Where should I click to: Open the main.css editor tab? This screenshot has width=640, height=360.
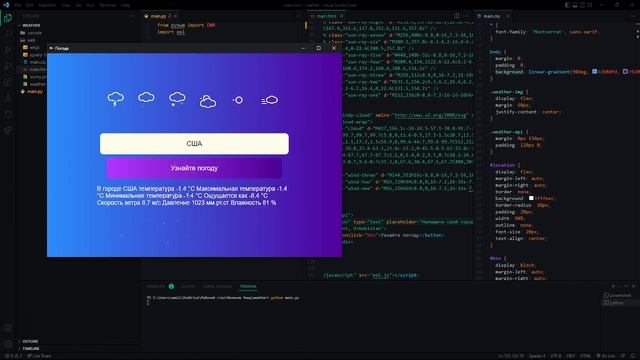(x=491, y=16)
